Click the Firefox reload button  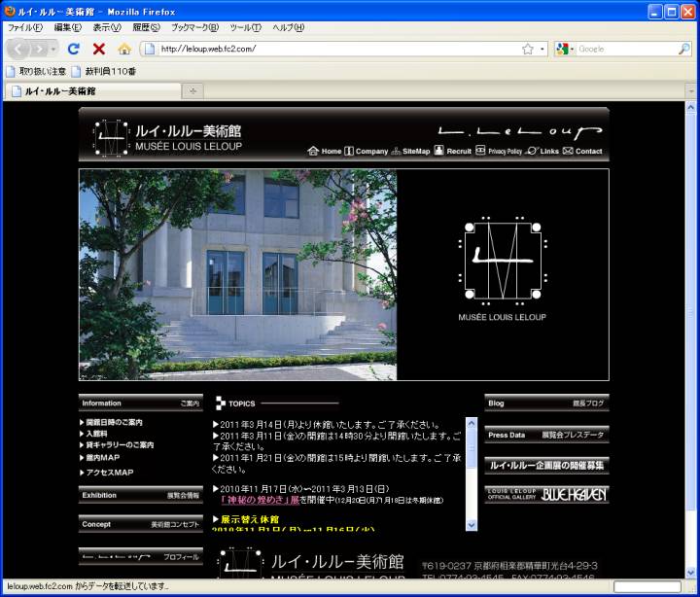74,49
